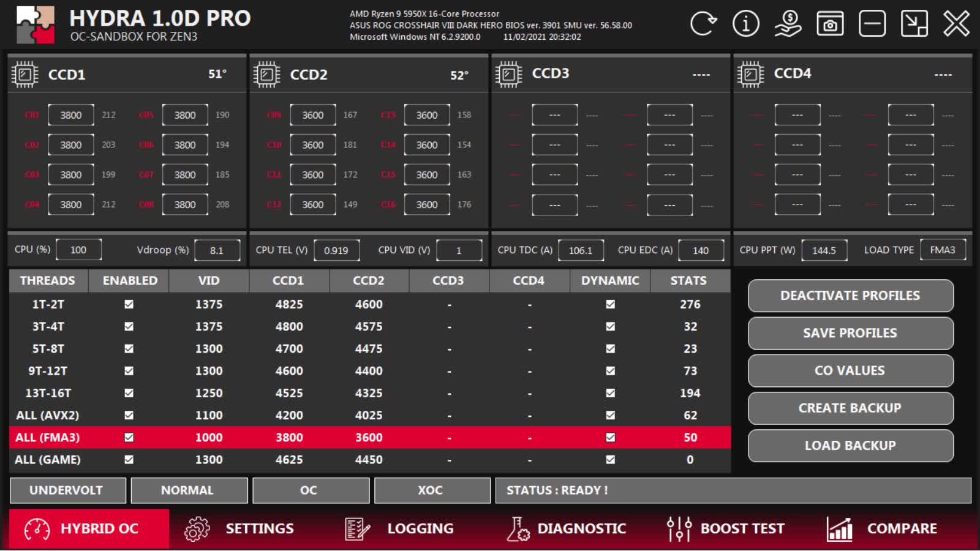The height and width of the screenshot is (551, 980).
Task: Click the CPU TDC amperage box
Action: [581, 250]
